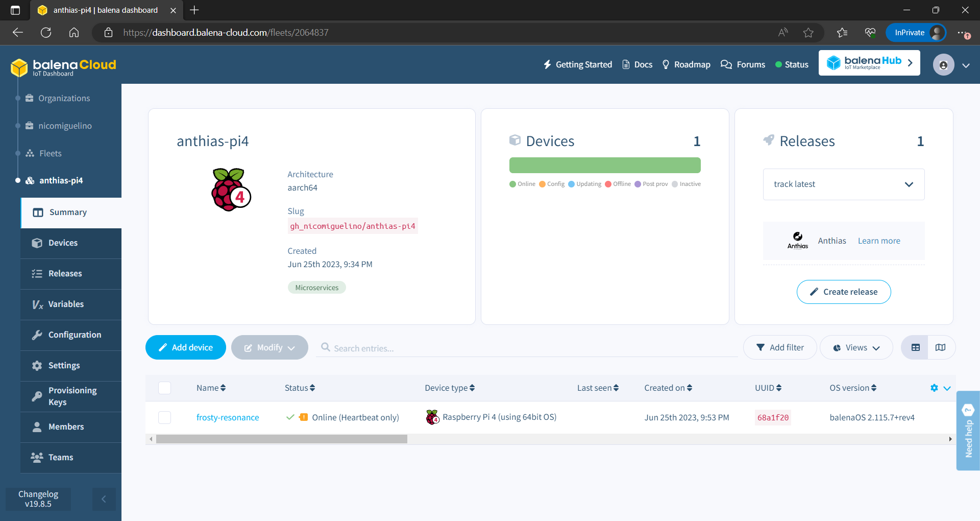Open the user account avatar
The image size is (980, 521).
(943, 65)
